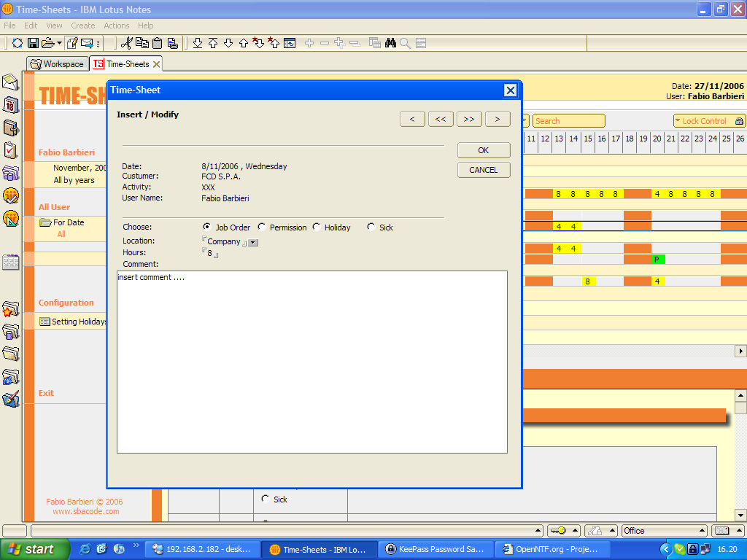Open the Favorites folder with star icon
Viewport: 747px width, 560px height.
10,309
